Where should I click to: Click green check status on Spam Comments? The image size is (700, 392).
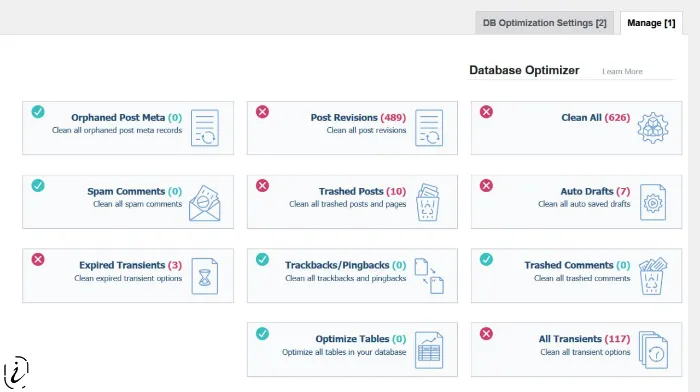point(38,185)
